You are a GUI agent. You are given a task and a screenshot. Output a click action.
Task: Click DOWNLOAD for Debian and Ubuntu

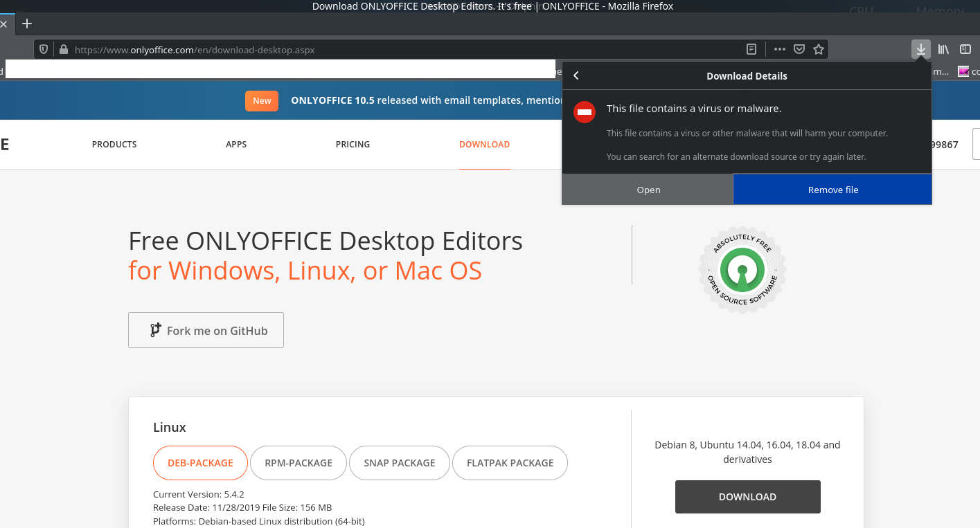tap(747, 496)
